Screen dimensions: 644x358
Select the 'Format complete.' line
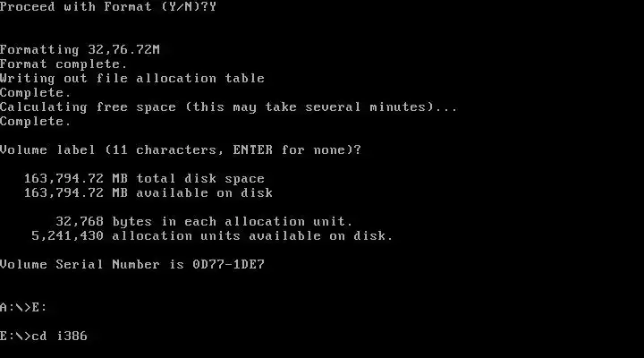pos(64,64)
